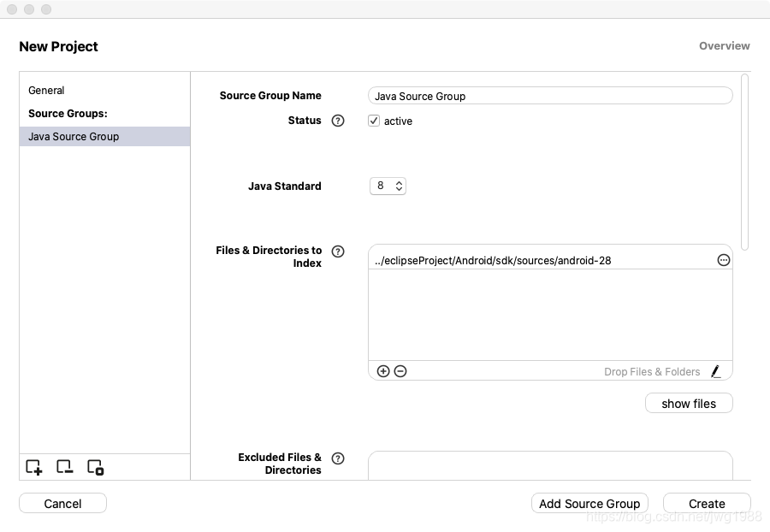Click the ellipsis icon beside android-28 path
Image resolution: width=770 pixels, height=532 pixels.
coord(723,260)
